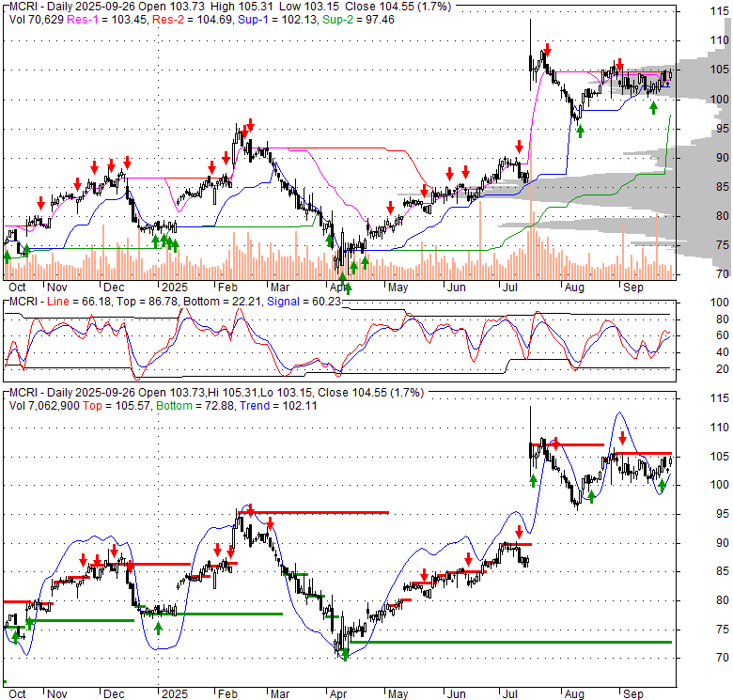The width and height of the screenshot is (733, 700).
Task: Click 'Bottom = 72.88' in the bottom chart header
Action: coord(195,406)
